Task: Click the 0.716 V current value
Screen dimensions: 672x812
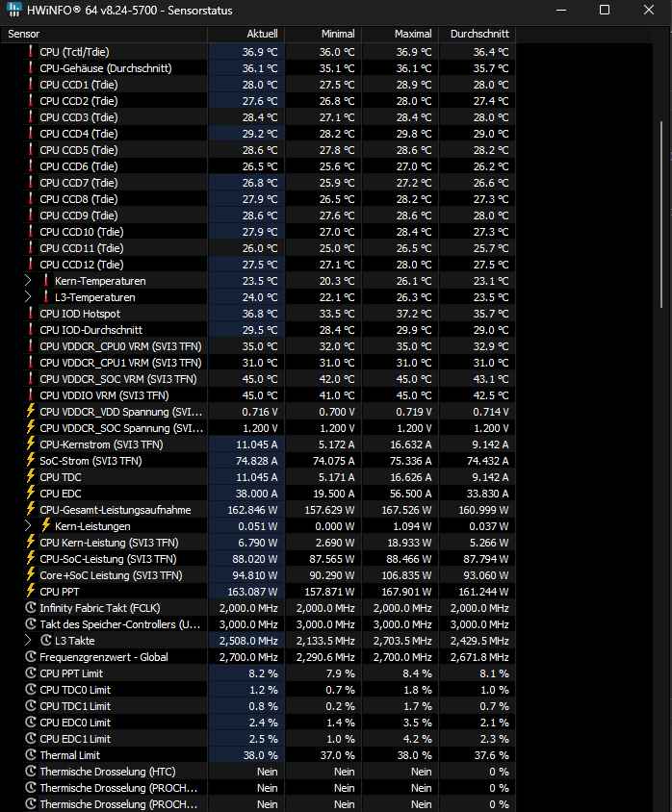Action: [260, 411]
